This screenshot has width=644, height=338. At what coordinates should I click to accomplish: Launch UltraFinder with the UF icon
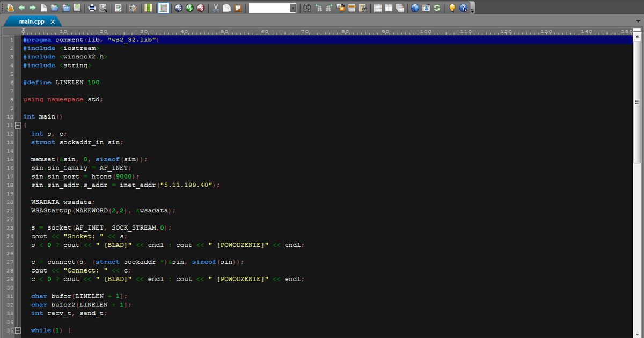coord(189,8)
